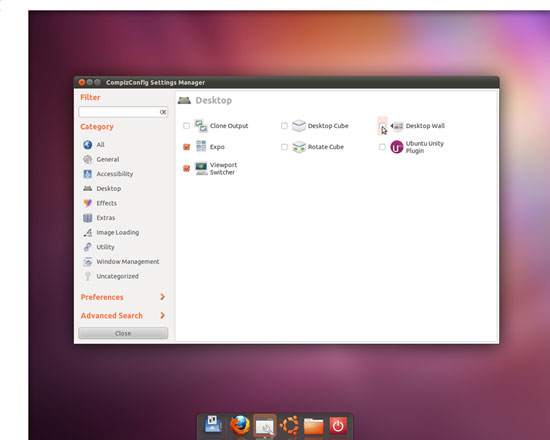Open the Ubuntu Unity Plugin icon
The image size is (550, 440).
tap(397, 147)
